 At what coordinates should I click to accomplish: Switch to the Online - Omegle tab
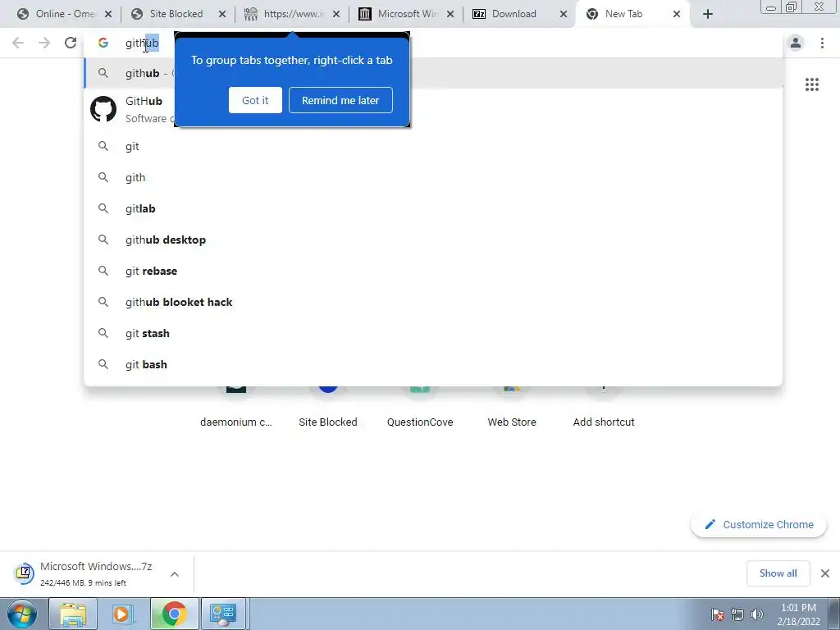point(64,14)
